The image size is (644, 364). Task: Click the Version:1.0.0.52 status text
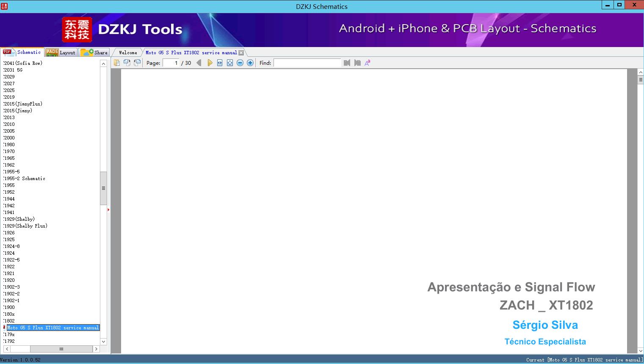(x=20, y=360)
